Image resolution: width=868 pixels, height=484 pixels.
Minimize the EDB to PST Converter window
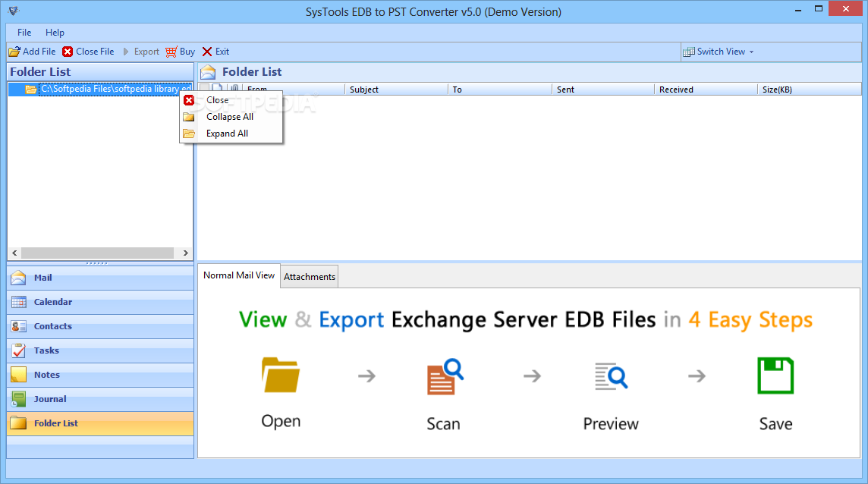coord(798,9)
